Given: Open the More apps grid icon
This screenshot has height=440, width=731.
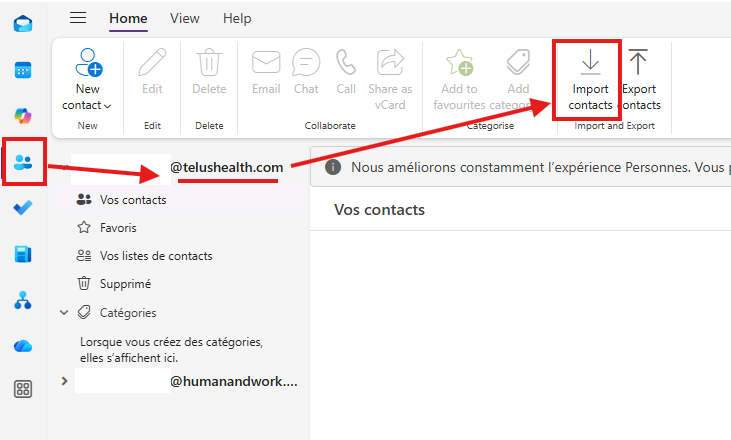Looking at the screenshot, I should pyautogui.click(x=23, y=389).
